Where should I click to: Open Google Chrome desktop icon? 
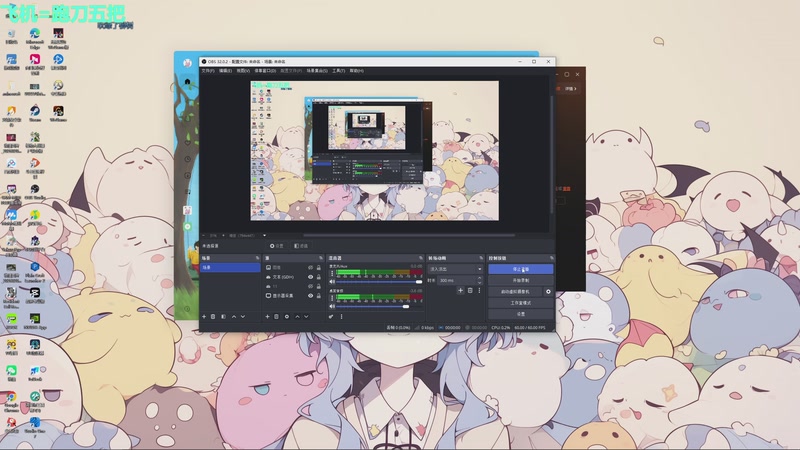click(11, 401)
